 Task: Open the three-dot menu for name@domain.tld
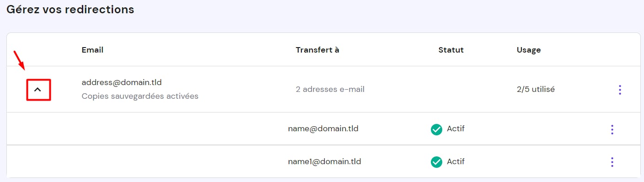[612, 130]
